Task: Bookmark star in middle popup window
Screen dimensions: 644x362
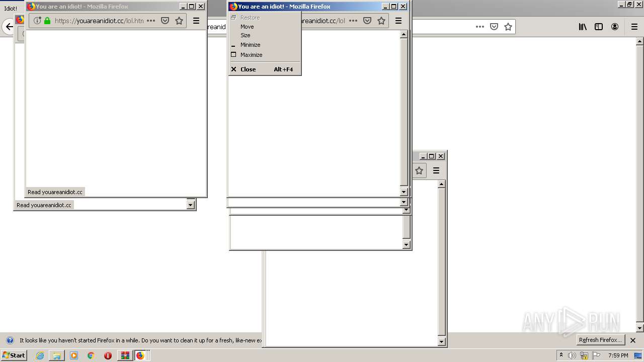Action: 381,21
